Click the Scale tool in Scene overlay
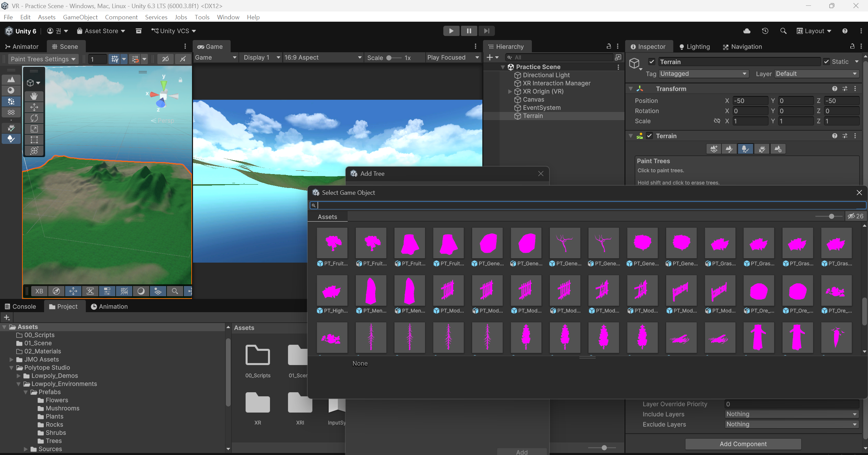Viewport: 868px width, 455px height. point(34,129)
